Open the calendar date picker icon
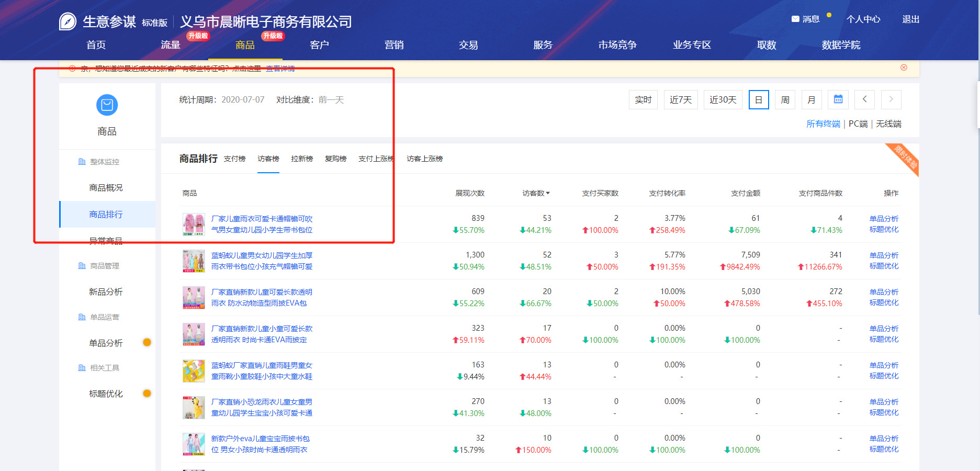 [x=838, y=99]
